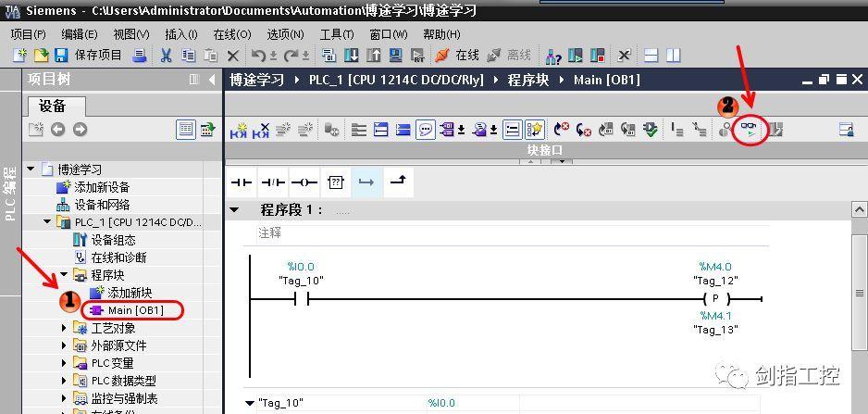Insert empty box instruction
The width and height of the screenshot is (868, 414).
click(x=336, y=182)
